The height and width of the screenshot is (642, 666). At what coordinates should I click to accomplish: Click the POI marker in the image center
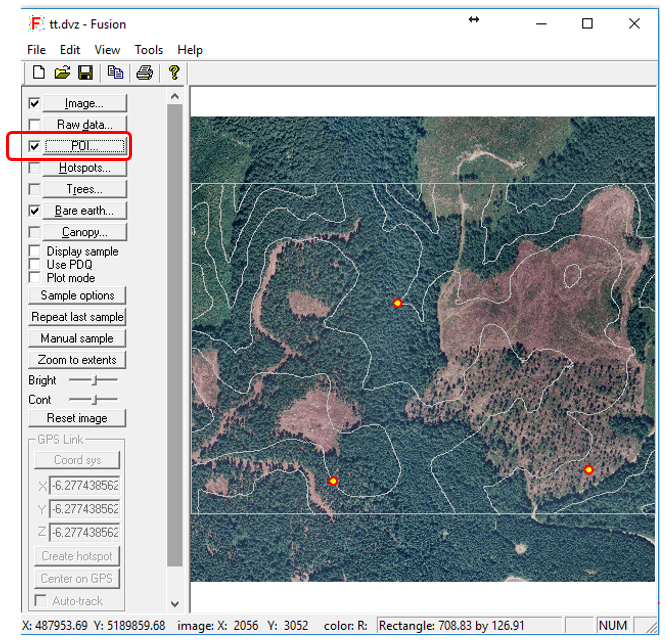[x=398, y=302]
